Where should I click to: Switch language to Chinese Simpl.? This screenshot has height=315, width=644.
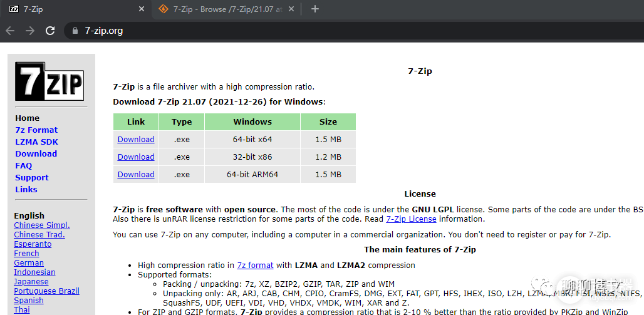[x=42, y=225]
